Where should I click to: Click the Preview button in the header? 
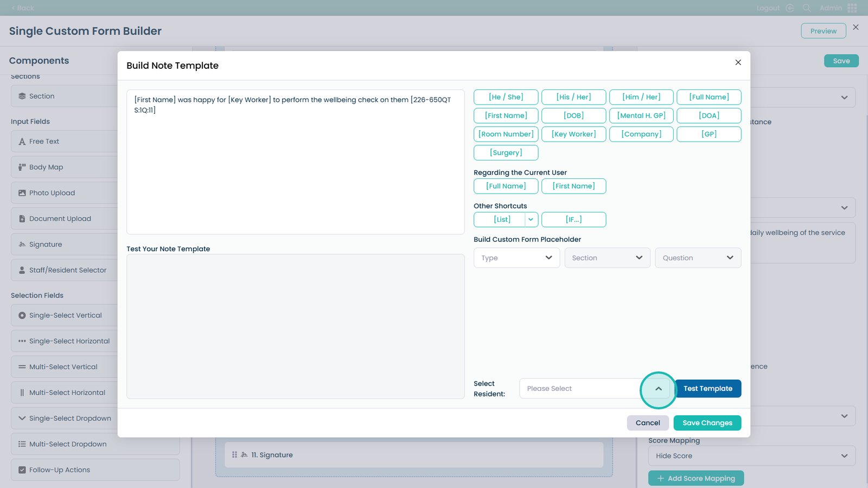coord(824,31)
